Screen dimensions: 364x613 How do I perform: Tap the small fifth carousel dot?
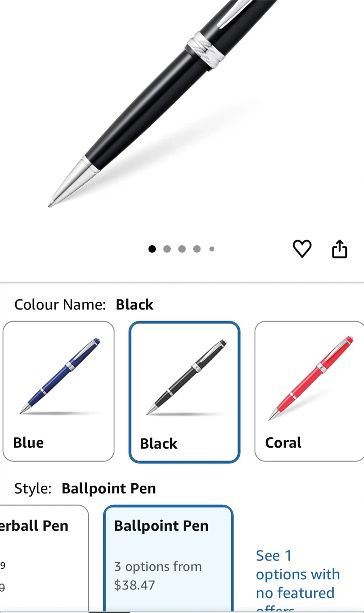[x=212, y=249]
